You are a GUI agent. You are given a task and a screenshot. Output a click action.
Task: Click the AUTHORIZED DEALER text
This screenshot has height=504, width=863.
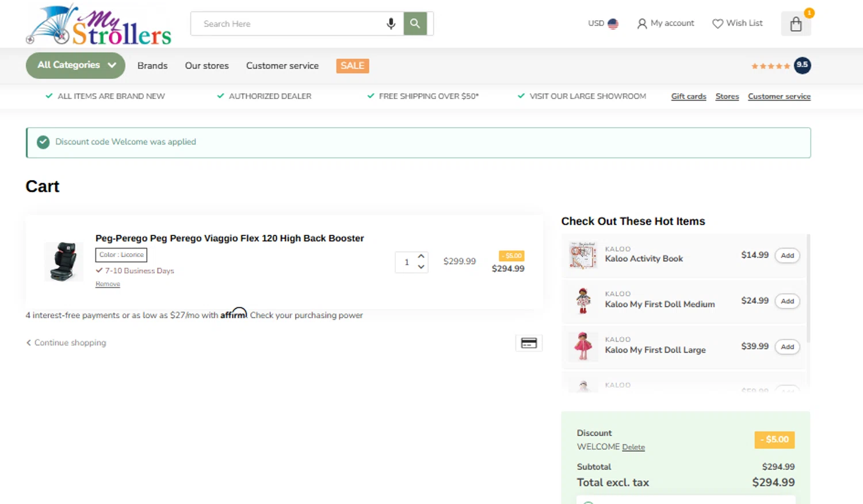[270, 96]
